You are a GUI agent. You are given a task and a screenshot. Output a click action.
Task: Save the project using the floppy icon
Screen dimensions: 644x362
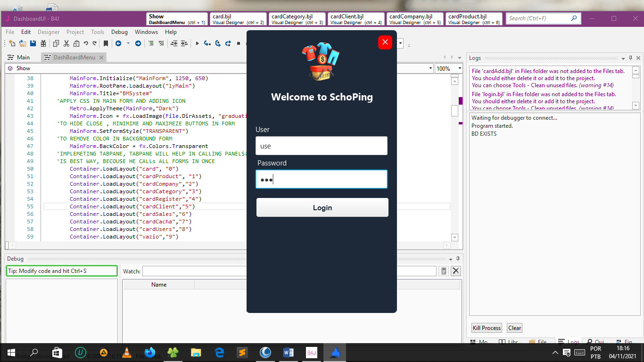point(33,43)
